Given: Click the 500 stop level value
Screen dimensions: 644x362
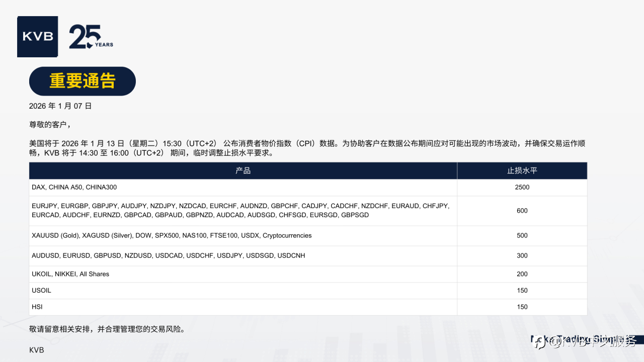Looking at the screenshot, I should pyautogui.click(x=522, y=235).
